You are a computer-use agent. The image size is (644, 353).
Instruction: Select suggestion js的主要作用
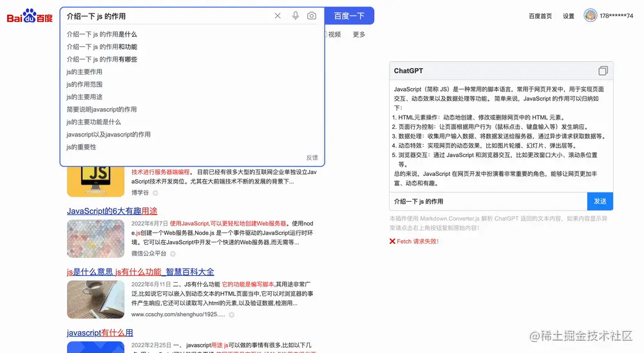(84, 72)
